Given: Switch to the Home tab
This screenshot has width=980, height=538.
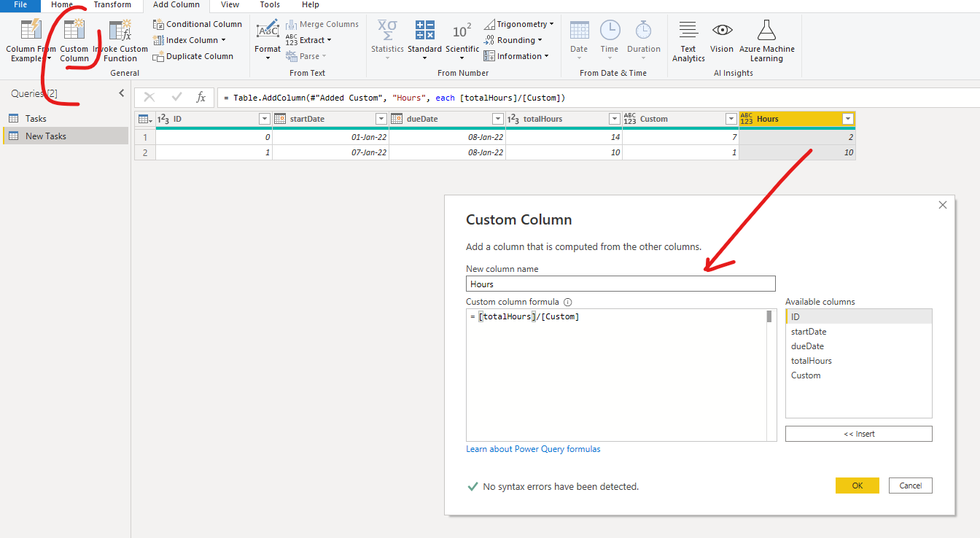Looking at the screenshot, I should coord(62,5).
